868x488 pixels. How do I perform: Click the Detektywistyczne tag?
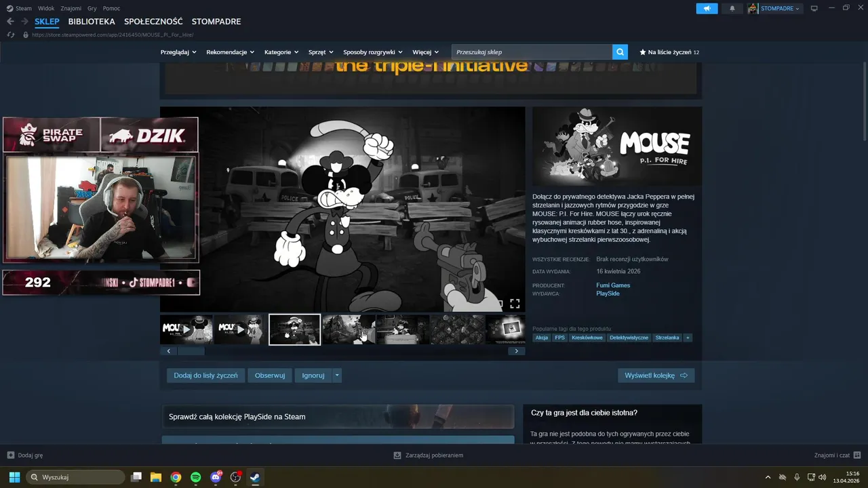629,338
